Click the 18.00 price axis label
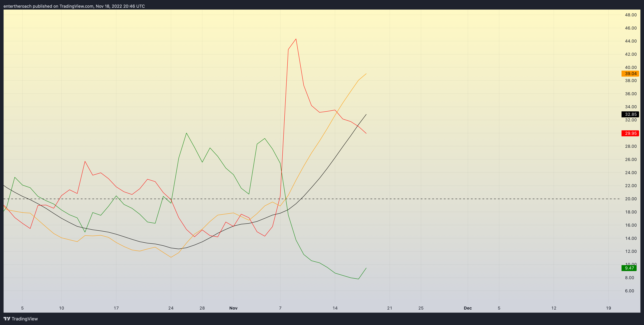Screen dimensions: 644x325 click(631, 212)
